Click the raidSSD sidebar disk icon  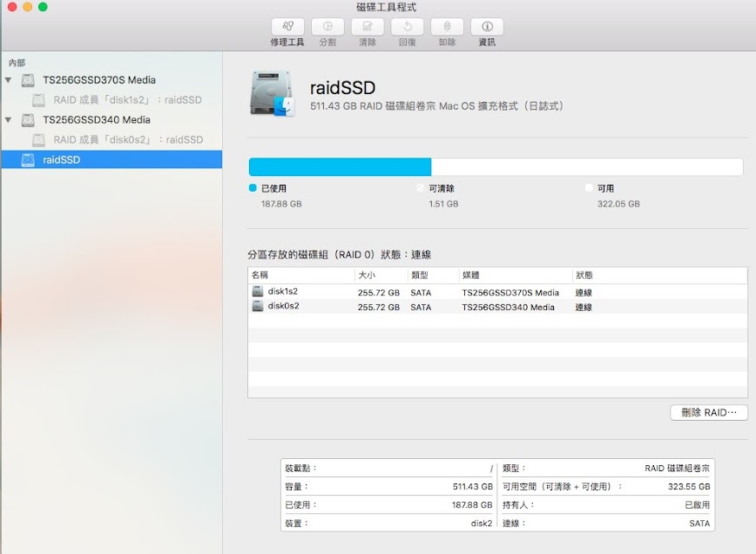pyautogui.click(x=28, y=159)
